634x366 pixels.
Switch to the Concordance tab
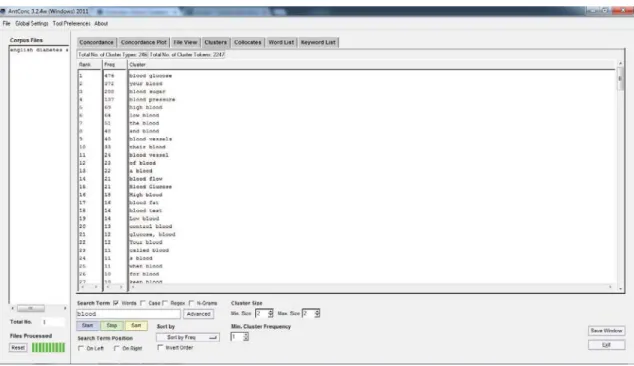[96, 42]
